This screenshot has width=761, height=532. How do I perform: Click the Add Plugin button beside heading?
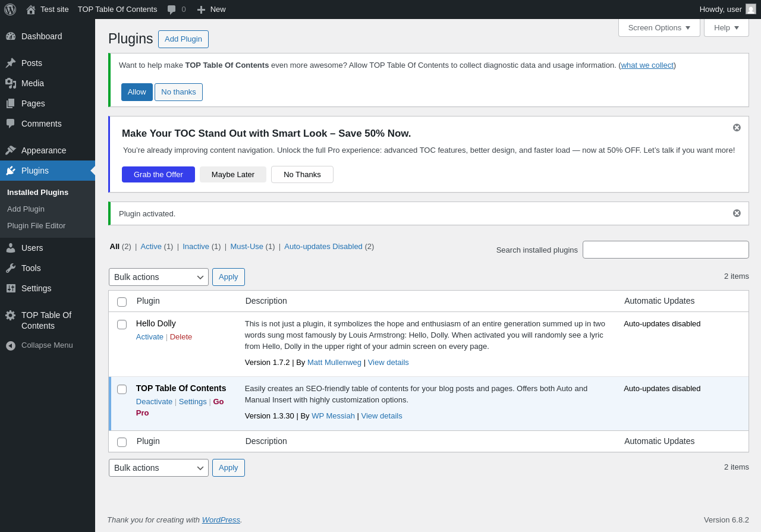(x=183, y=39)
